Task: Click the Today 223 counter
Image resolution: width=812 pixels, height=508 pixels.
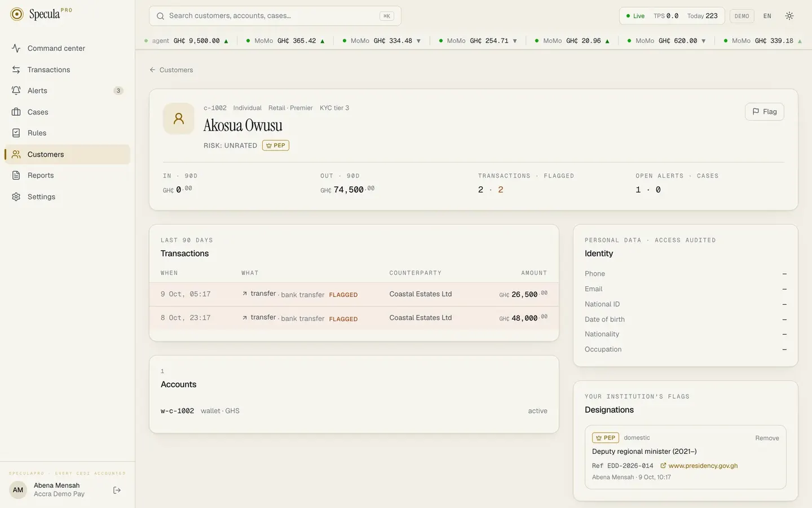Action: click(702, 16)
